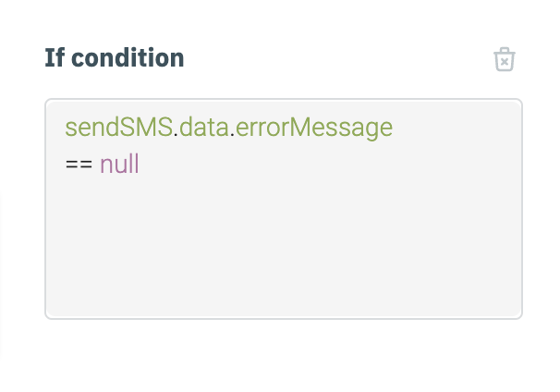Click the space between == and null

pos(96,165)
